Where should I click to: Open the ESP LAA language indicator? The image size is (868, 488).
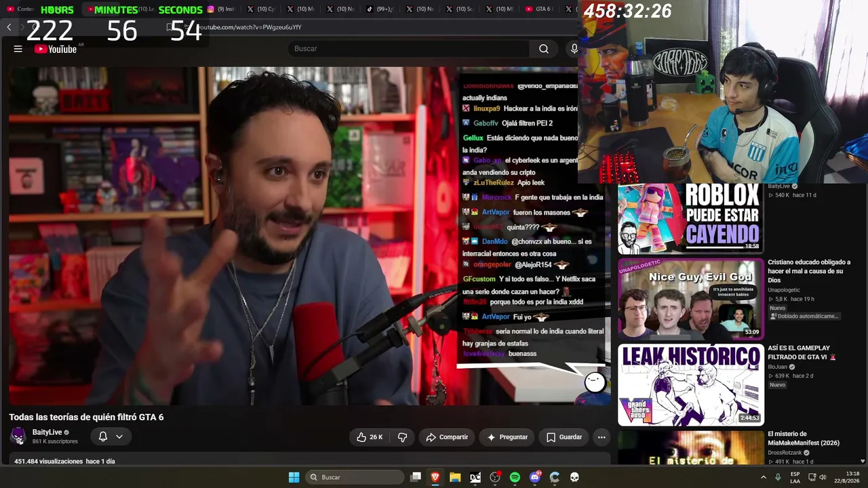[x=795, y=477]
